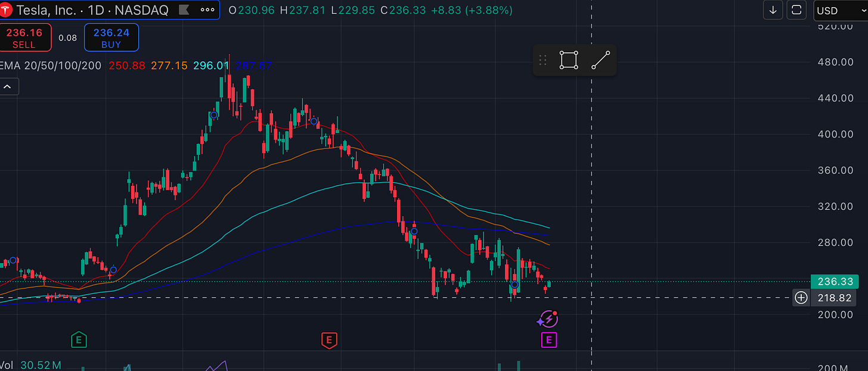Click the green E earnings marker
Screen dimensions: 868x371
[x=78, y=340]
